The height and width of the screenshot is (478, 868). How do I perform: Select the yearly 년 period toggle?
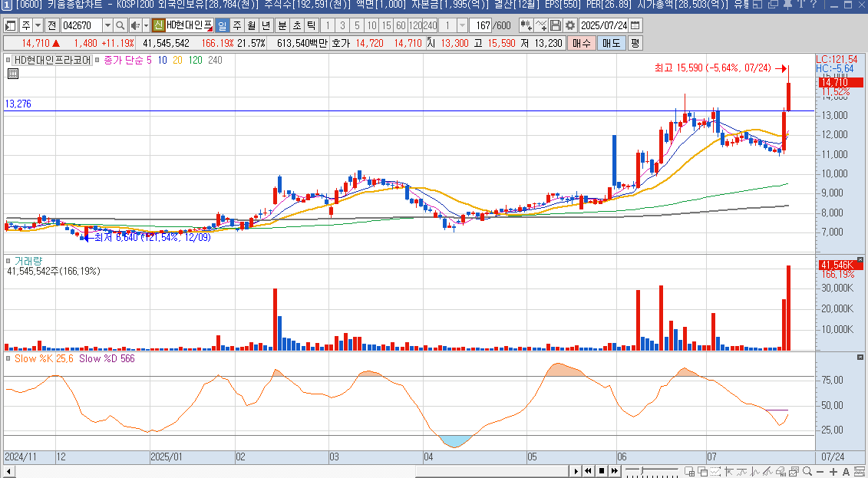tap(266, 25)
